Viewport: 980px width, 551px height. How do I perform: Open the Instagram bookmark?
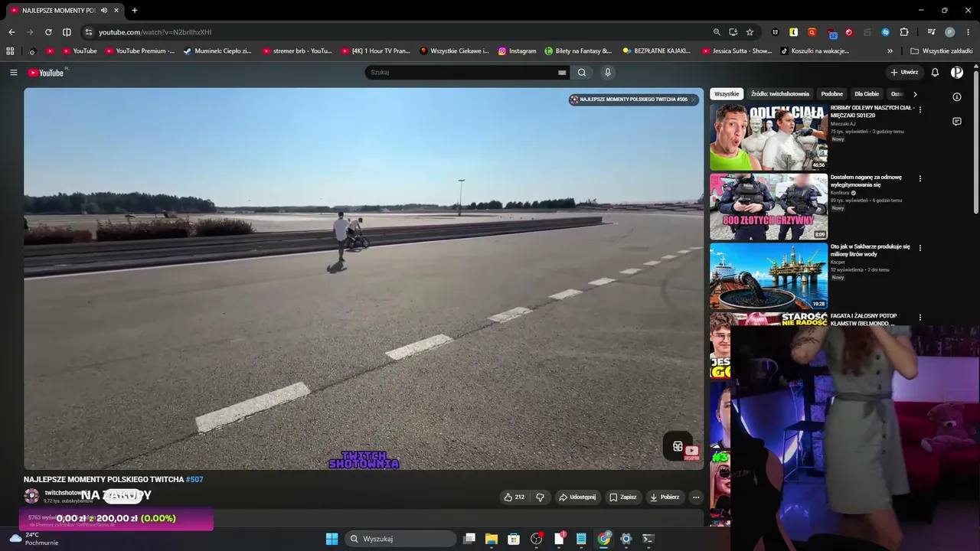(x=517, y=51)
